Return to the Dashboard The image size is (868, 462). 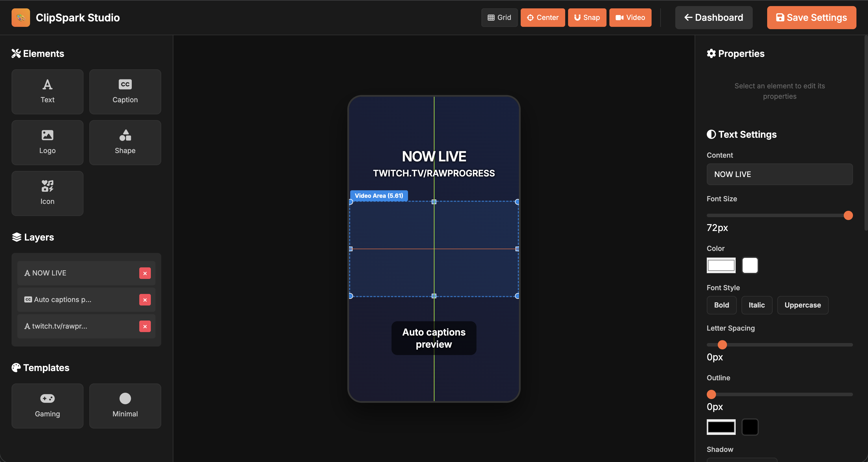(713, 18)
